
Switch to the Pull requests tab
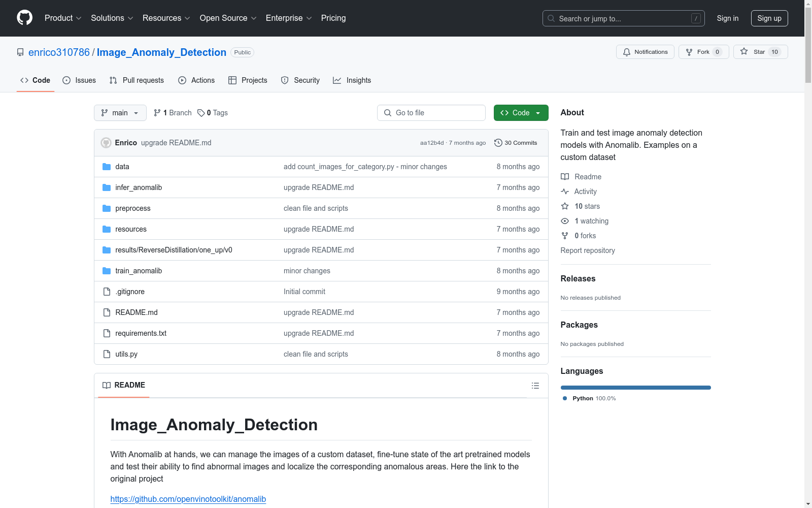(137, 80)
